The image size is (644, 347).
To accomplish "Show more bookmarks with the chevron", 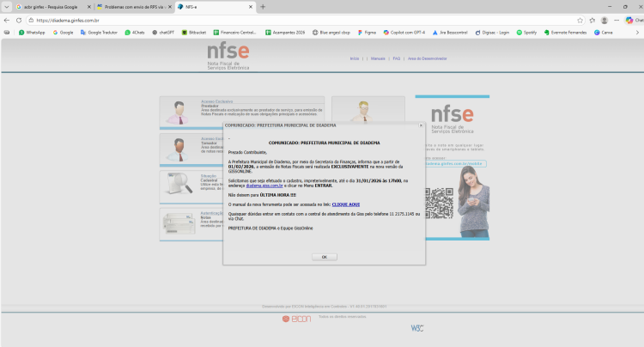I will 637,33.
